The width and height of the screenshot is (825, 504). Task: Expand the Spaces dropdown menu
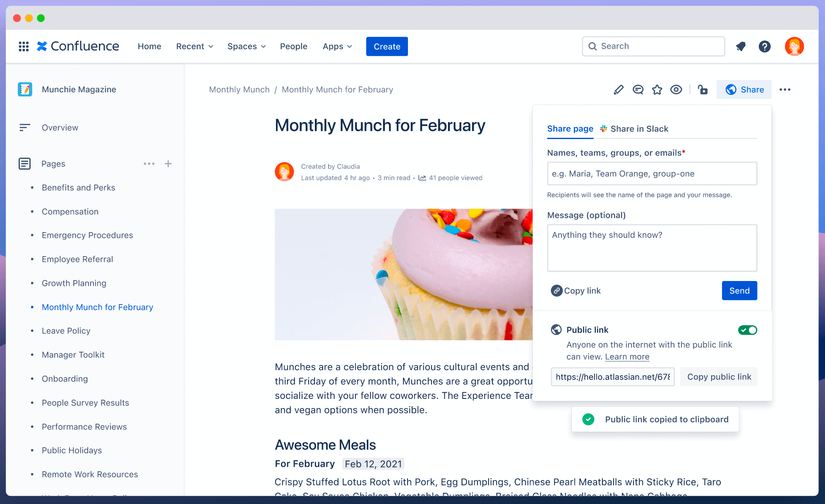(x=245, y=46)
